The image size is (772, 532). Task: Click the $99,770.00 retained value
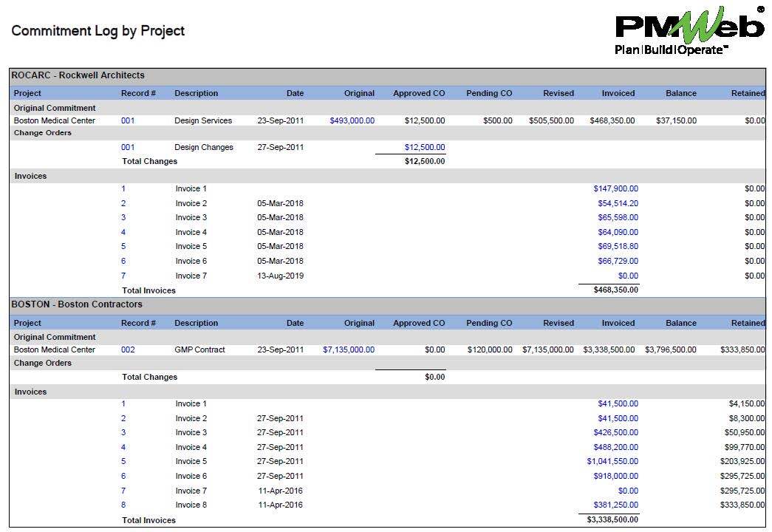pos(745,447)
